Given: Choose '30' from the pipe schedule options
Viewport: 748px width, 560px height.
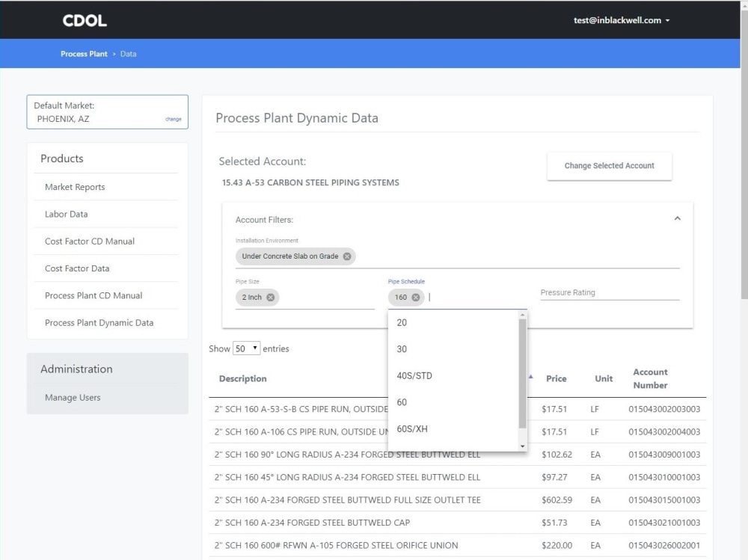Looking at the screenshot, I should point(402,349).
